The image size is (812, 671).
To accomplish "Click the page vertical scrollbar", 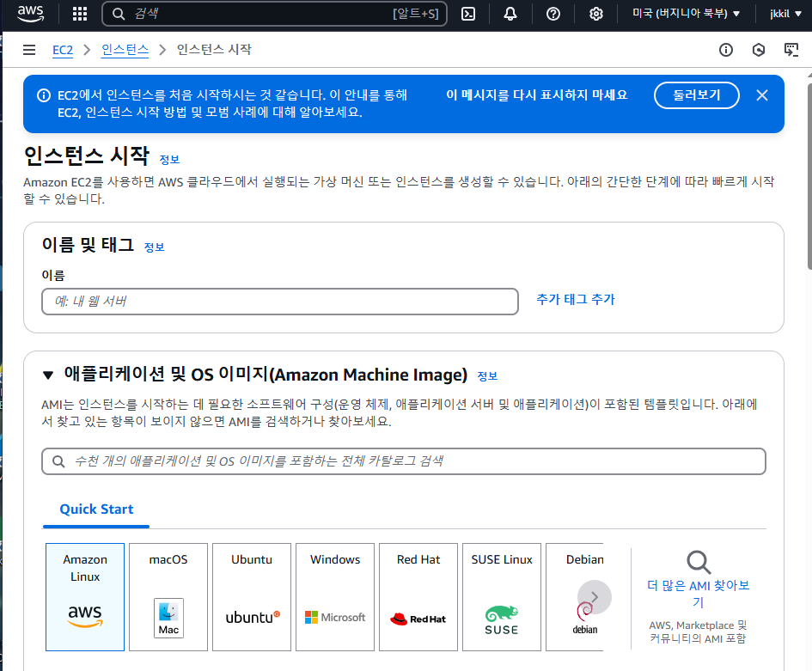I will coord(809,176).
